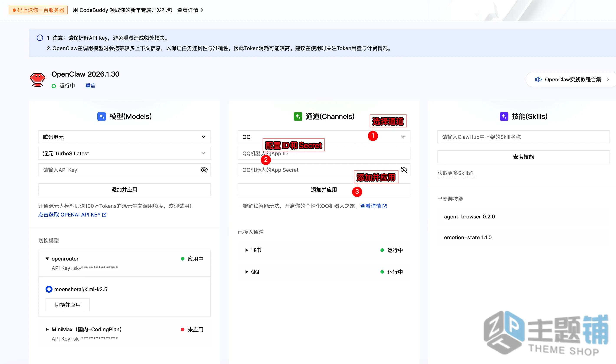This screenshot has height=364, width=616.
Task: Click the speaker icon beside OpenClaw实践教程合集
Action: tap(538, 79)
